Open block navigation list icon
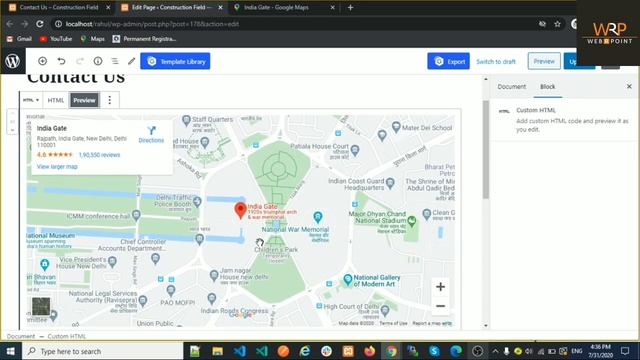Viewport: 640px width, 360px height. (115, 61)
